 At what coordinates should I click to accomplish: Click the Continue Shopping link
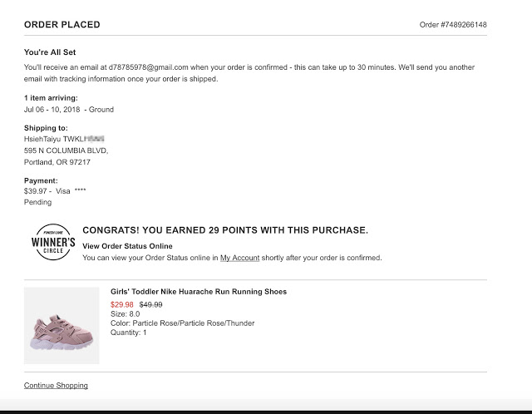pos(56,386)
